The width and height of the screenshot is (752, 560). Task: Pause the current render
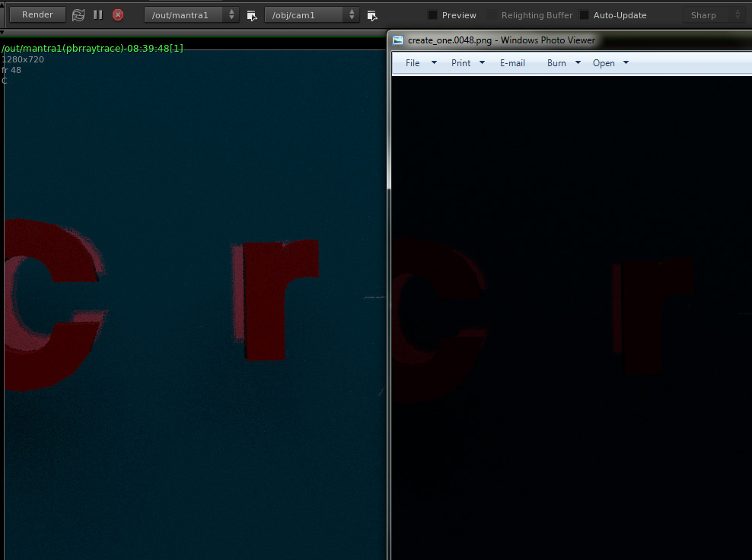point(98,15)
